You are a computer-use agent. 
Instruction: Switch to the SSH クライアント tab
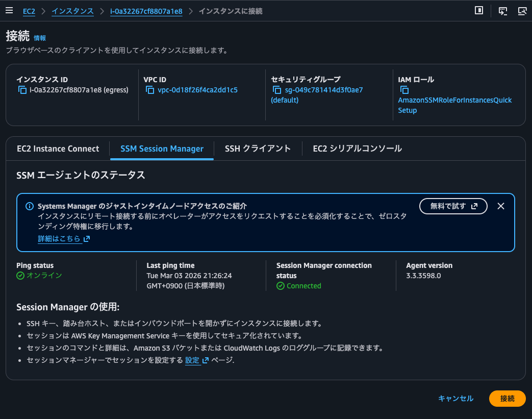point(258,149)
